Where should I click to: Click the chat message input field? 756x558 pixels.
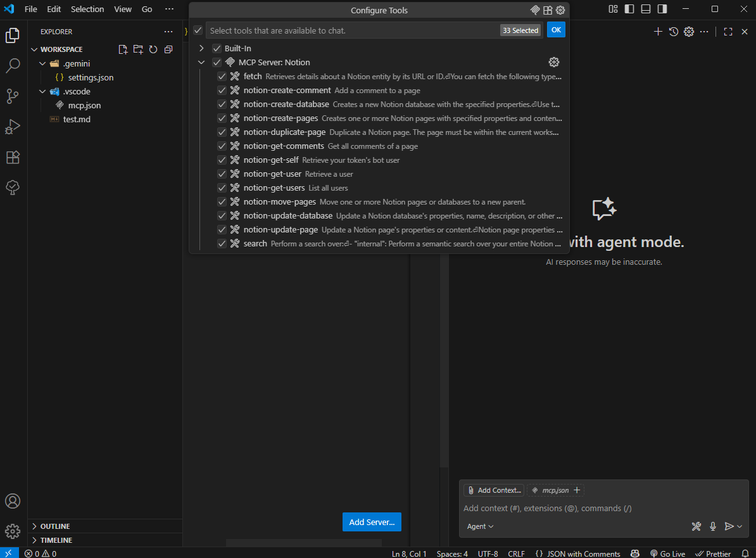click(603, 509)
